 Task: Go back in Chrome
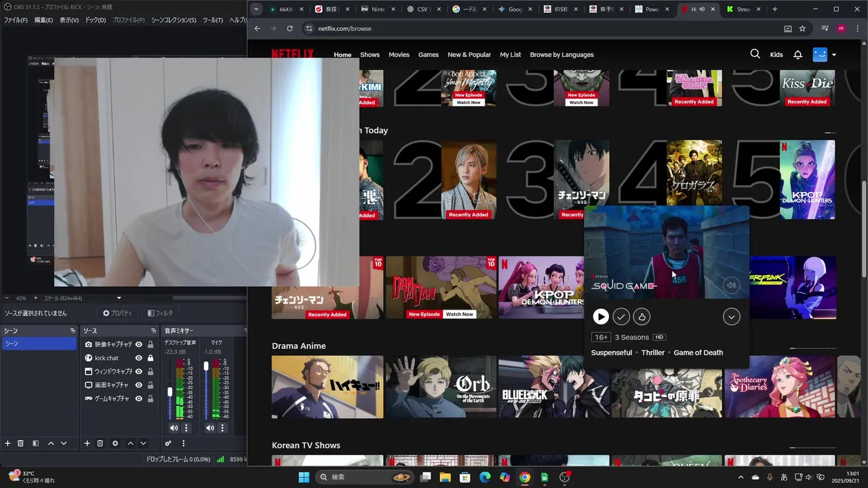(257, 28)
